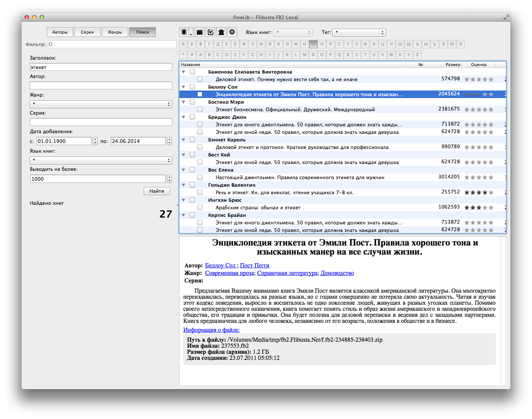Click the open book toolbar icon
This screenshot has height=419, width=532.
pyautogui.click(x=200, y=32)
